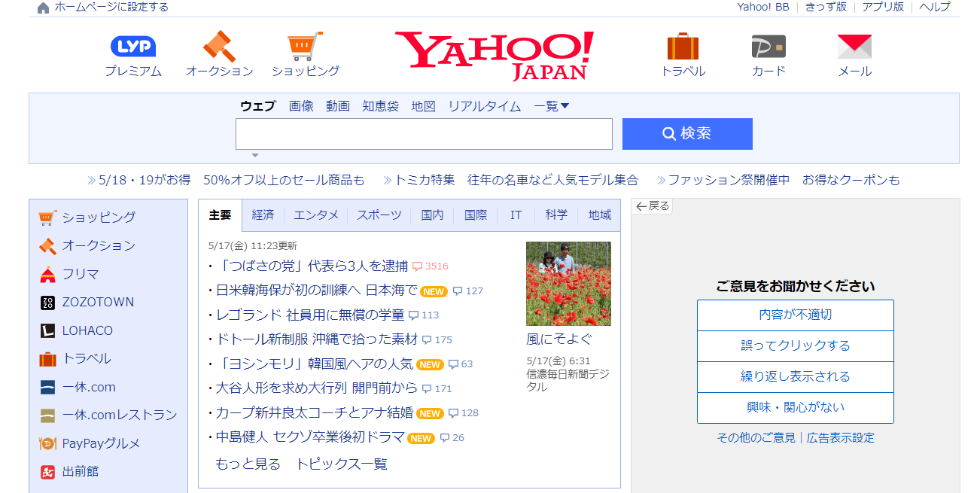Open the アプリ版 link
The image size is (980, 493).
[883, 7]
